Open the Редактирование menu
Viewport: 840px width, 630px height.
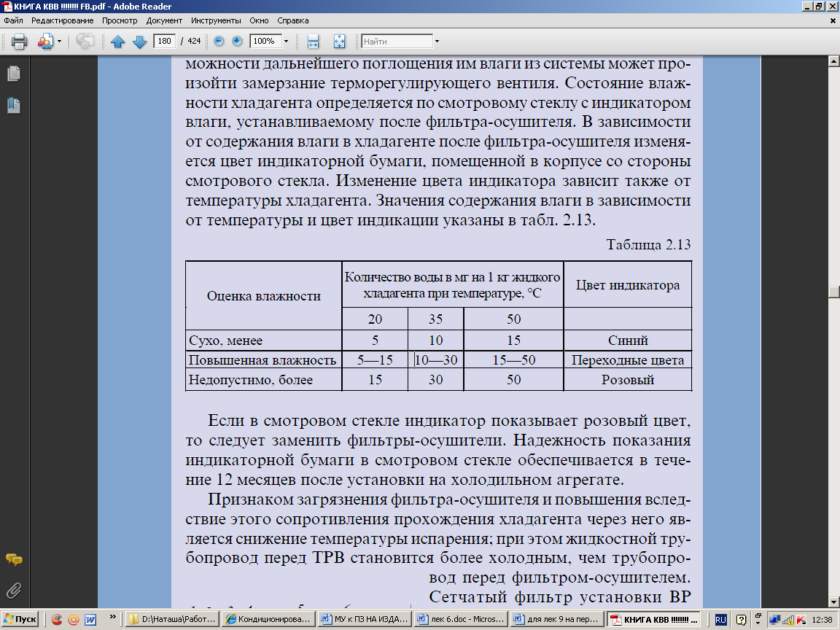[62, 20]
